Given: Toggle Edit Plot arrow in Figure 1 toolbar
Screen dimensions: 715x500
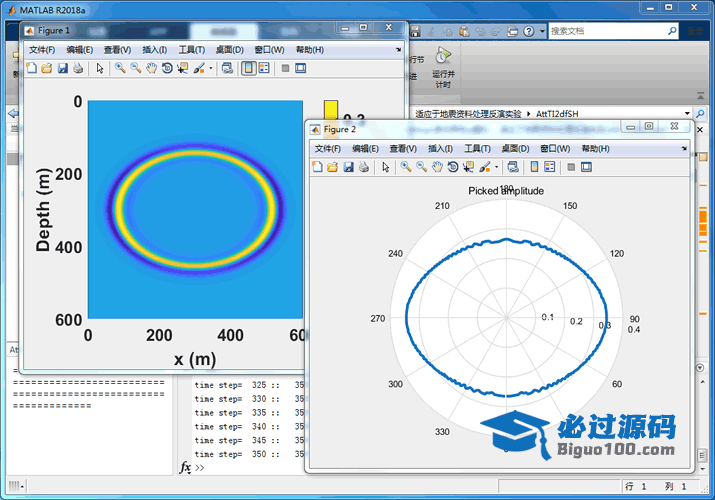Looking at the screenshot, I should [100, 68].
